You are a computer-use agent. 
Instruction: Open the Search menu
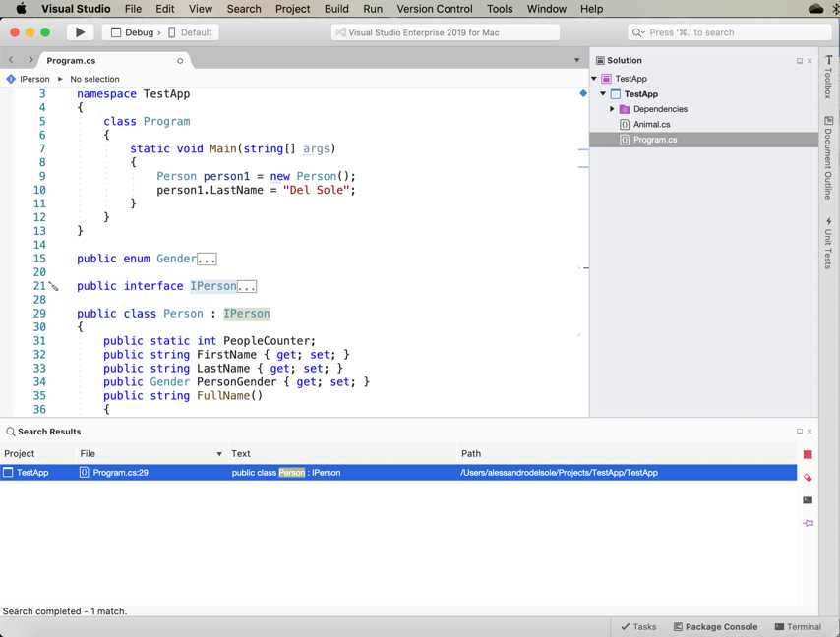(x=244, y=9)
